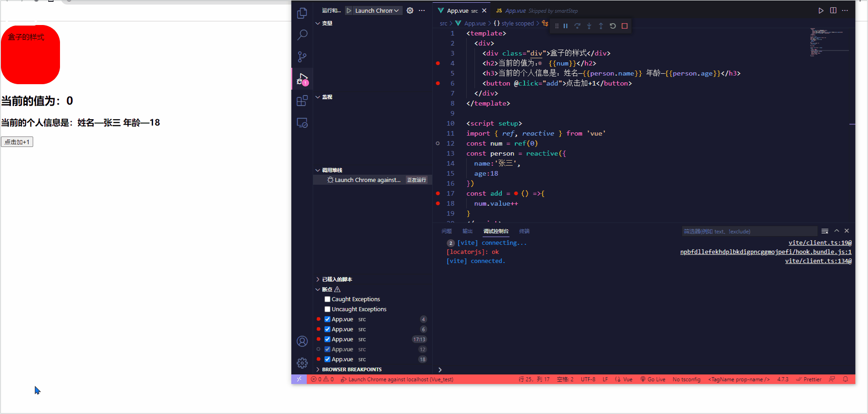This screenshot has height=414, width=868.
Task: Open the vite/client.ts:19 link in console
Action: [819, 242]
